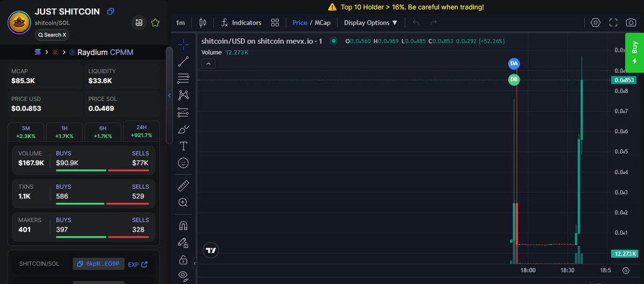Add JUST SHITCOIN to favorites star
644x284 pixels.
[155, 23]
